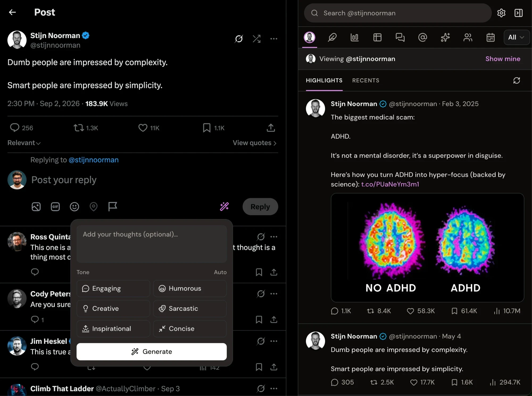Repost the post with 1.3K reposts
This screenshot has width=532, height=396.
tap(86, 128)
